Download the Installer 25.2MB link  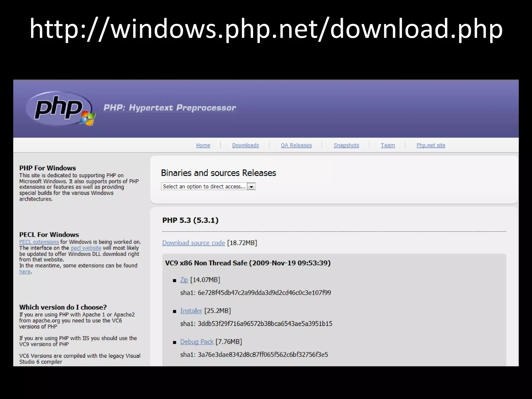[191, 311]
